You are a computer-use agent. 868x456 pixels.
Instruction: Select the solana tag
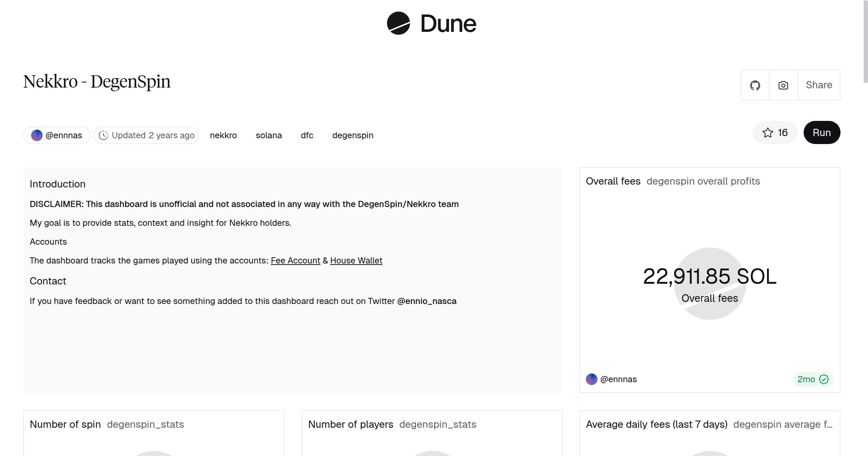(269, 135)
